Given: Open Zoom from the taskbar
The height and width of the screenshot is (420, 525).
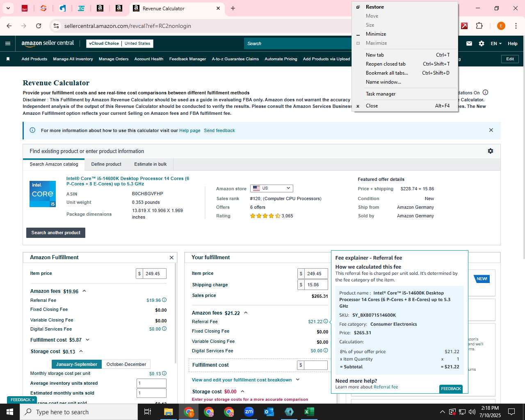Looking at the screenshot, I should (x=249, y=412).
